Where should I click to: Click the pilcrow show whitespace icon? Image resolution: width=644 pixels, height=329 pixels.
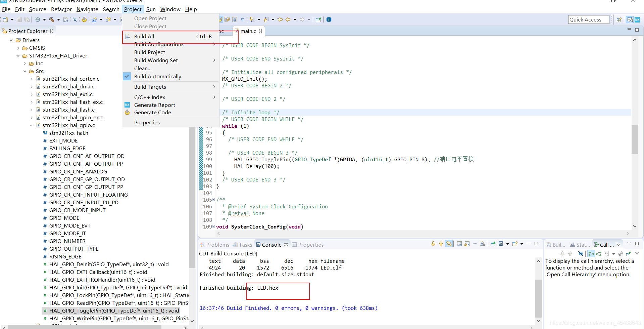pyautogui.click(x=242, y=19)
